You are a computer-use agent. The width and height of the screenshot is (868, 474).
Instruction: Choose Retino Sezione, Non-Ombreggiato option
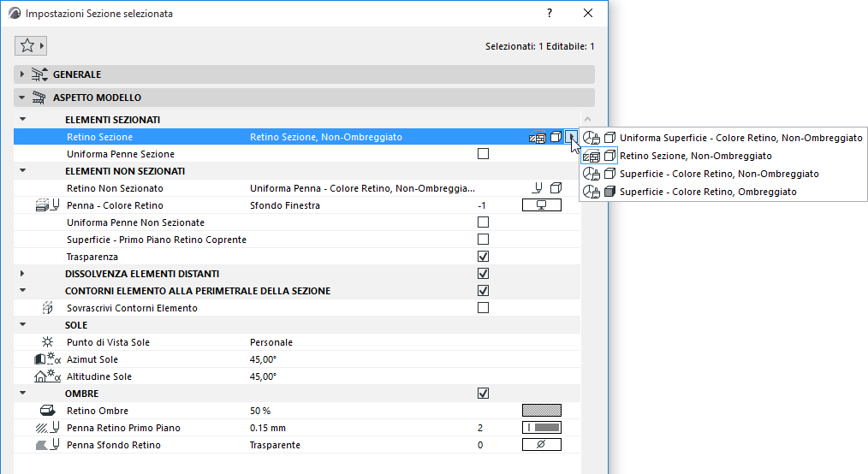pos(723,156)
